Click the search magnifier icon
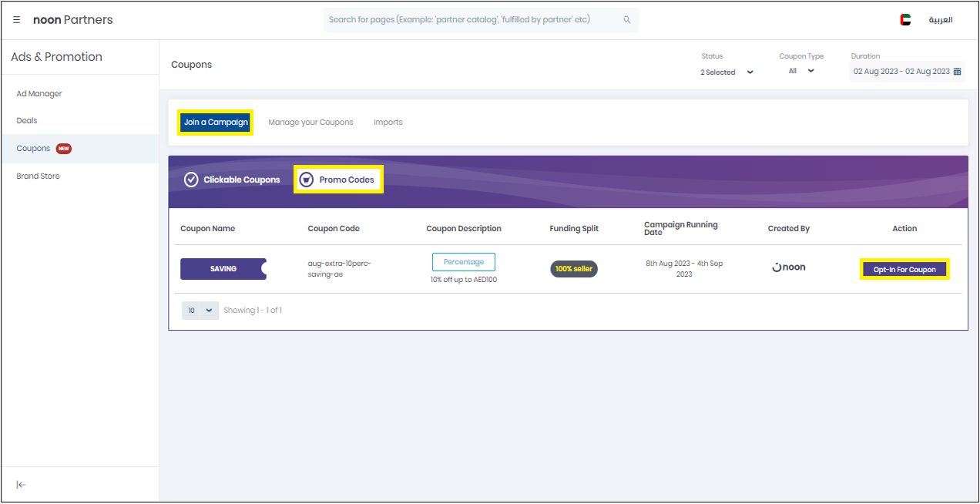 click(626, 20)
